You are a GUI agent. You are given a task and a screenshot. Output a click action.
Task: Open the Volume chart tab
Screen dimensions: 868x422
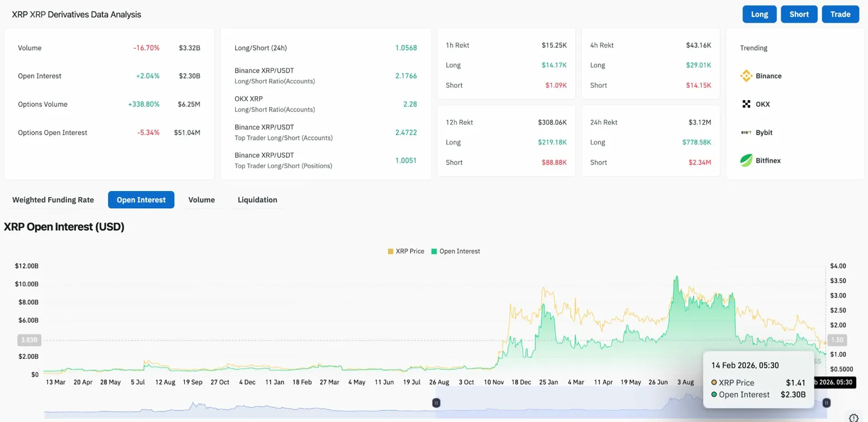(201, 200)
